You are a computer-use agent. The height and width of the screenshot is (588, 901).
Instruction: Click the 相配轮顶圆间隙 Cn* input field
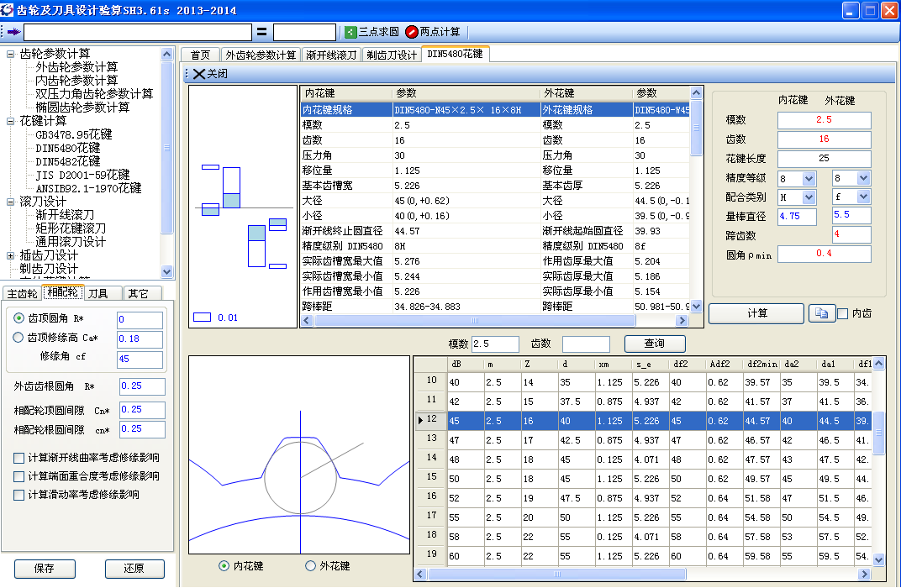[142, 410]
